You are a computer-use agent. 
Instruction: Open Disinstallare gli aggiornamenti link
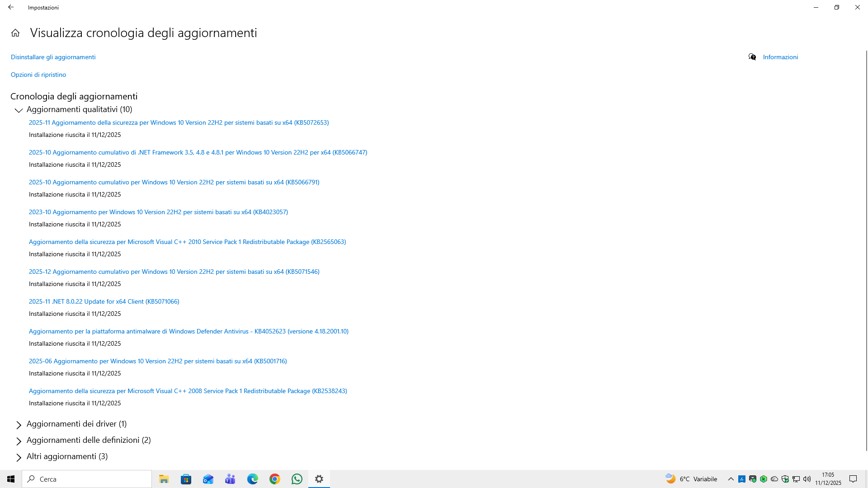click(x=53, y=57)
